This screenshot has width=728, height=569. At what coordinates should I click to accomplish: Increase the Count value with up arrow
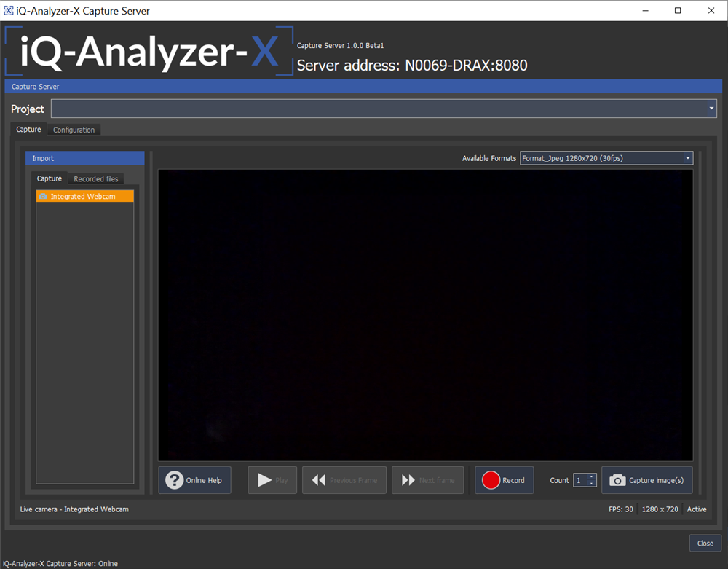591,477
